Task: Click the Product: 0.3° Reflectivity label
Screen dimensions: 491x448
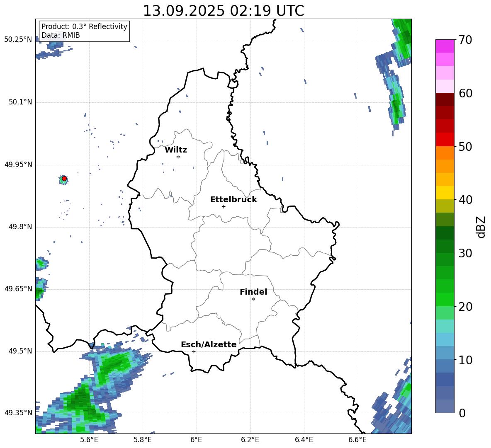Action: 84,26
